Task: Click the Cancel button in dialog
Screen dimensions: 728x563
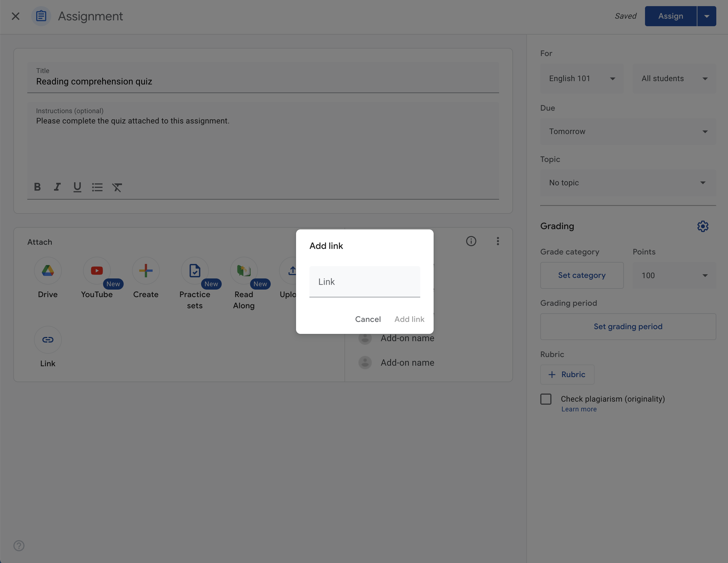Action: pyautogui.click(x=368, y=319)
